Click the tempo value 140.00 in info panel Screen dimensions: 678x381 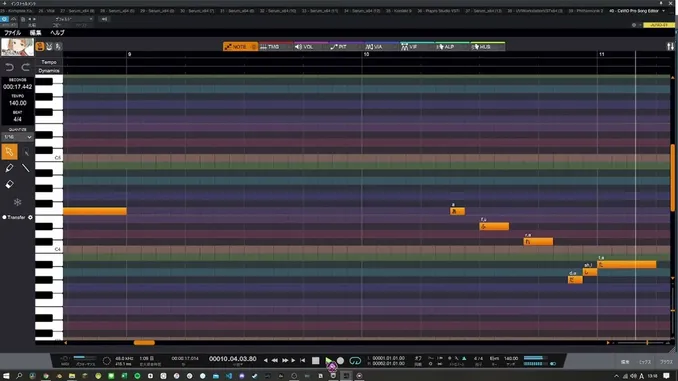pyautogui.click(x=17, y=103)
